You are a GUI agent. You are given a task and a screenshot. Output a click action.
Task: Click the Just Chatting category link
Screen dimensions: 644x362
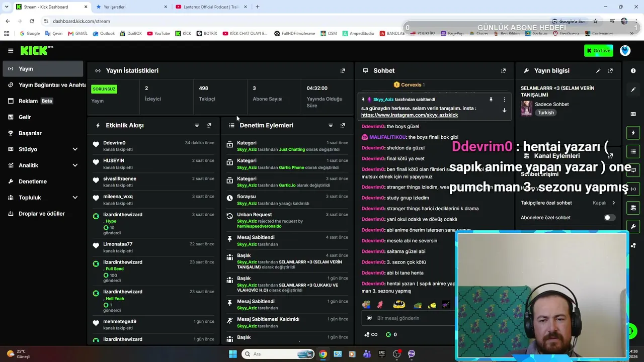(292, 150)
